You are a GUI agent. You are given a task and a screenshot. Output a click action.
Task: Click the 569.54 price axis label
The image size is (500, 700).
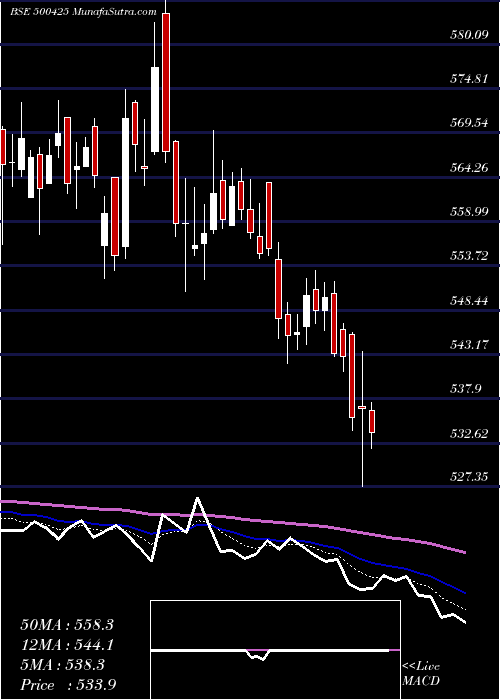468,123
